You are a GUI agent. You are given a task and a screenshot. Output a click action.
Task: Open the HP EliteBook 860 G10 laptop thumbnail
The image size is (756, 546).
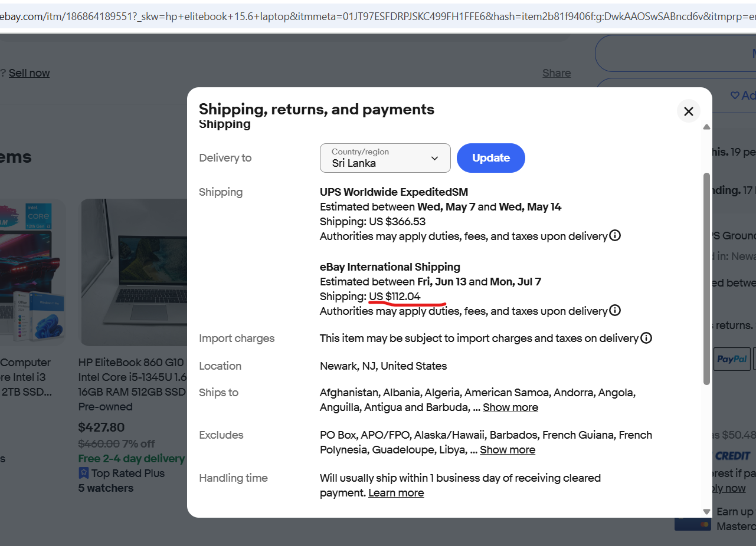point(134,272)
